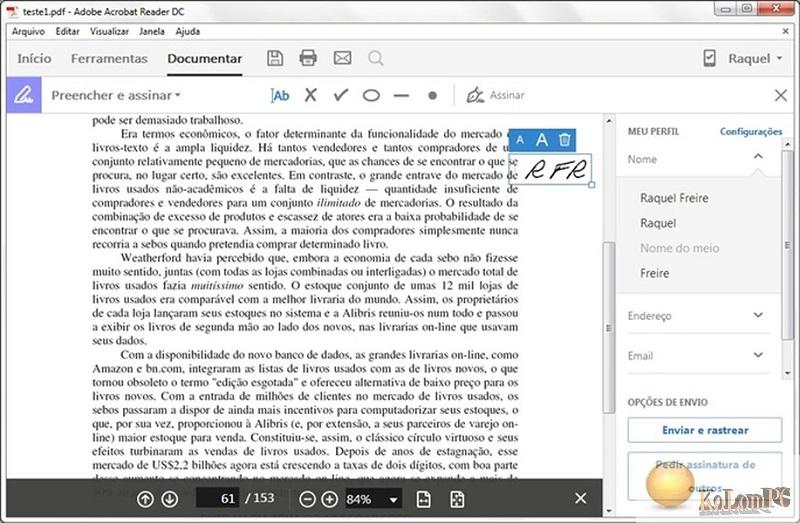Click the zoom out minus icon
Viewport: 800px width, 523px height.
click(307, 499)
